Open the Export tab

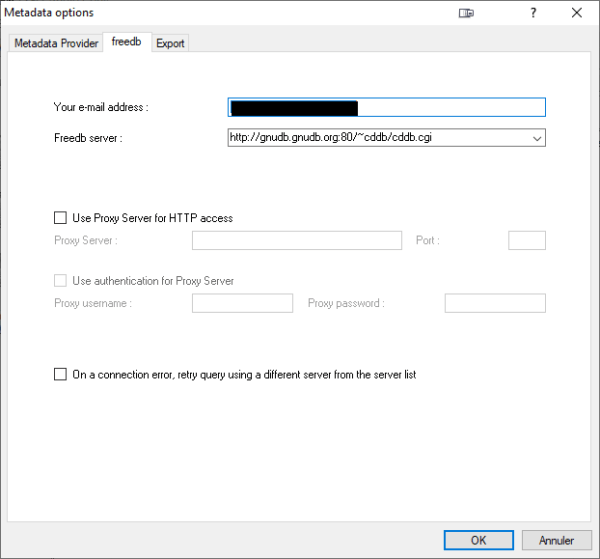pyautogui.click(x=170, y=43)
